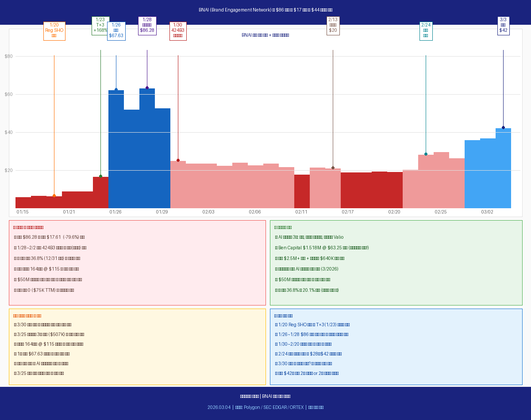
Task: Click the 02/11 x-axis date label
Action: [x=301, y=212]
